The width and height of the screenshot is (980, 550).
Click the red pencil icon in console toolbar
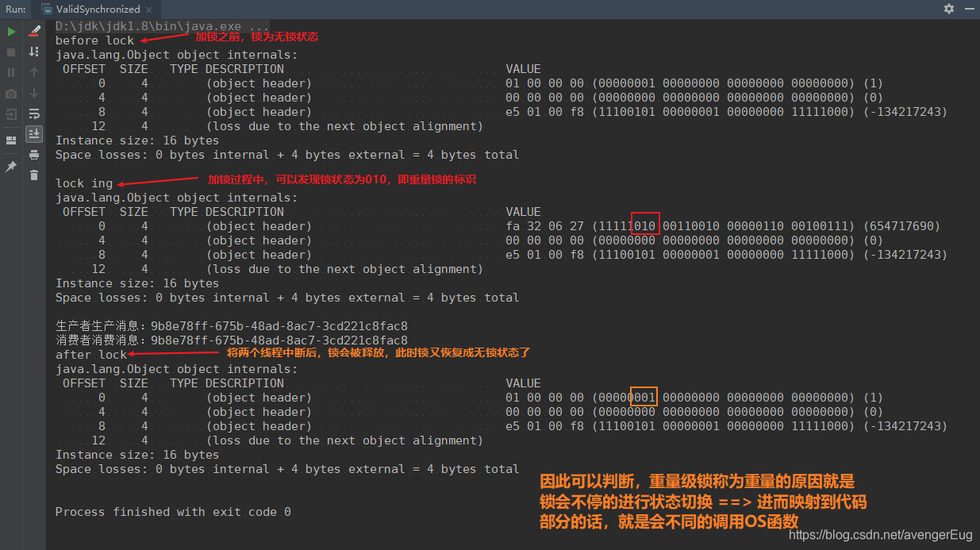tap(34, 31)
